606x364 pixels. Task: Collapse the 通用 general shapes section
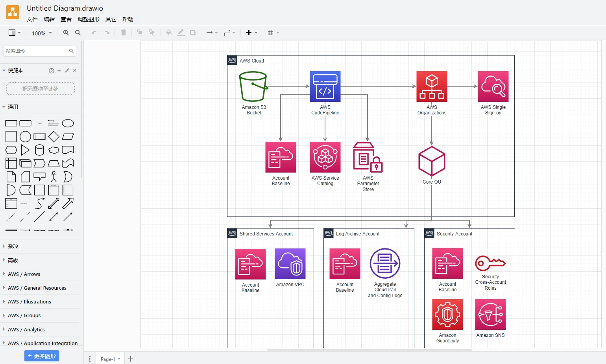coord(13,107)
